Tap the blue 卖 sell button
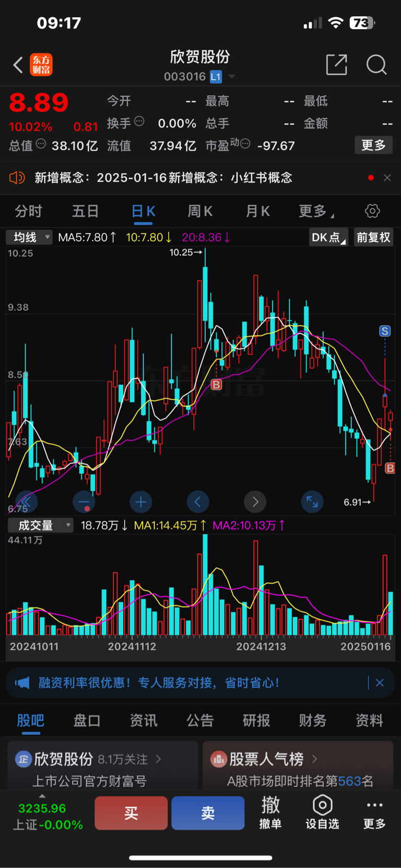The height and width of the screenshot is (868, 401). pyautogui.click(x=208, y=813)
